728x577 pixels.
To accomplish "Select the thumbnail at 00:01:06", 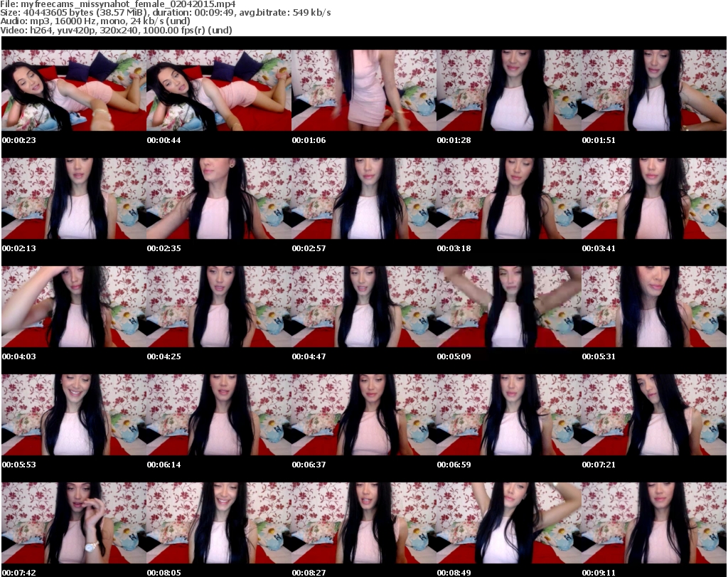I will (x=364, y=90).
